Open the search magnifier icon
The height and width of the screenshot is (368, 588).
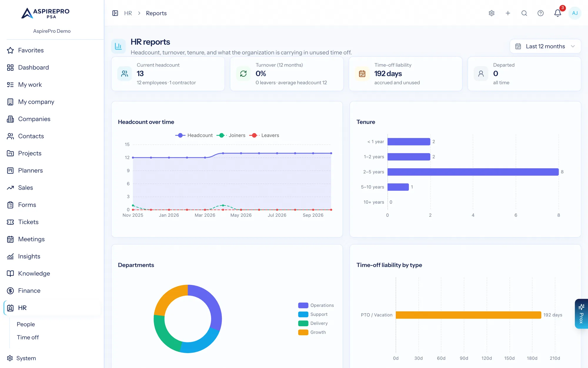click(524, 13)
